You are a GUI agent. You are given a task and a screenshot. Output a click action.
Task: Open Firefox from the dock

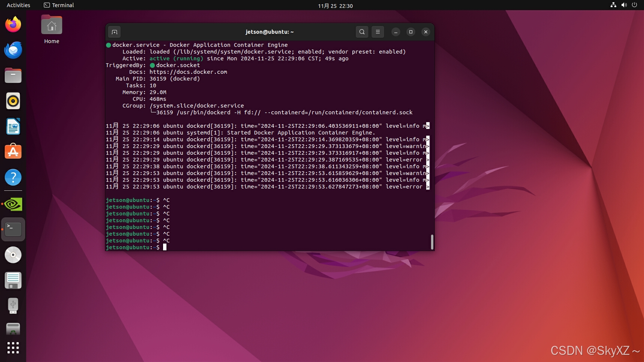pos(13,25)
